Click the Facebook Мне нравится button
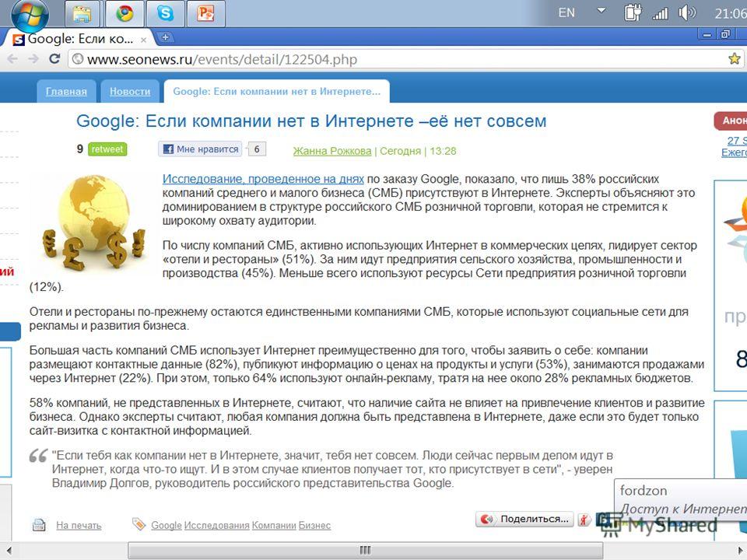Image resolution: width=747 pixels, height=560 pixels. coord(200,149)
